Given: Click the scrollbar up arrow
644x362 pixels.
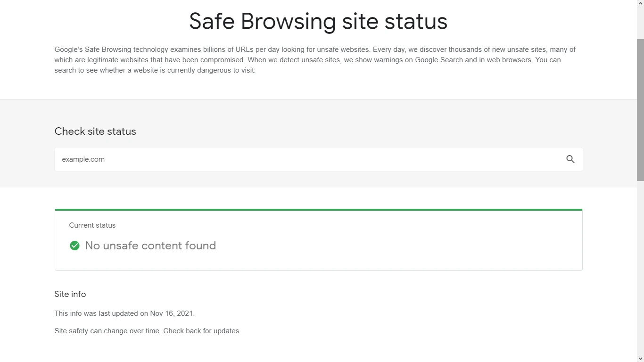Looking at the screenshot, I should click(x=640, y=3).
